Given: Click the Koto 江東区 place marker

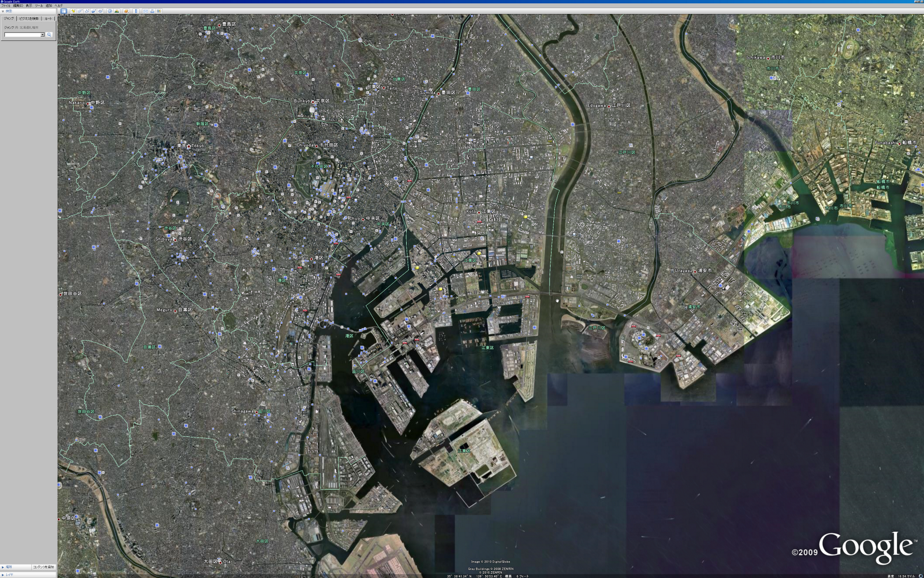Looking at the screenshot, I should (x=479, y=212).
